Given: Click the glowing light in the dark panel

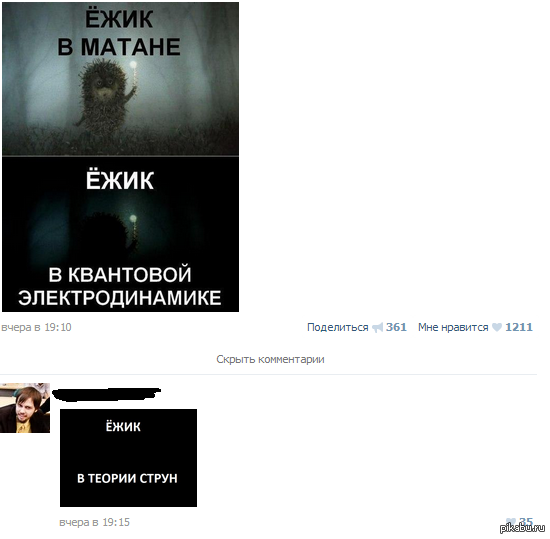Looking at the screenshot, I should coord(133,219).
